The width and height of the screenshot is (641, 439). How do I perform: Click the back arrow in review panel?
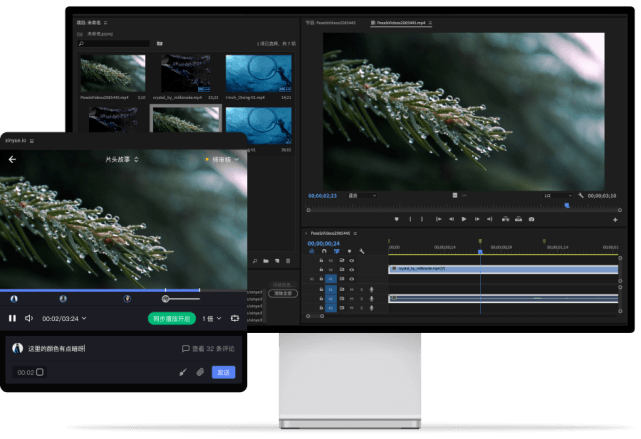tap(13, 159)
